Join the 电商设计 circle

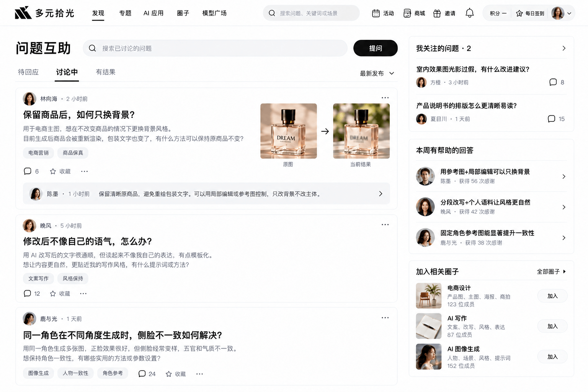point(552,296)
